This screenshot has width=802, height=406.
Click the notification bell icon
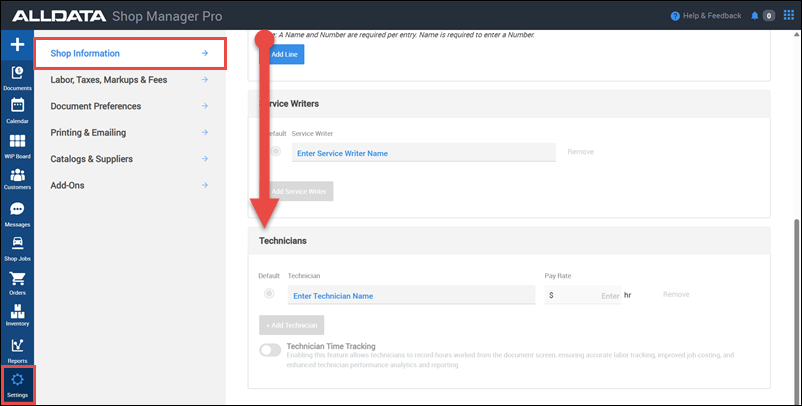pos(753,16)
